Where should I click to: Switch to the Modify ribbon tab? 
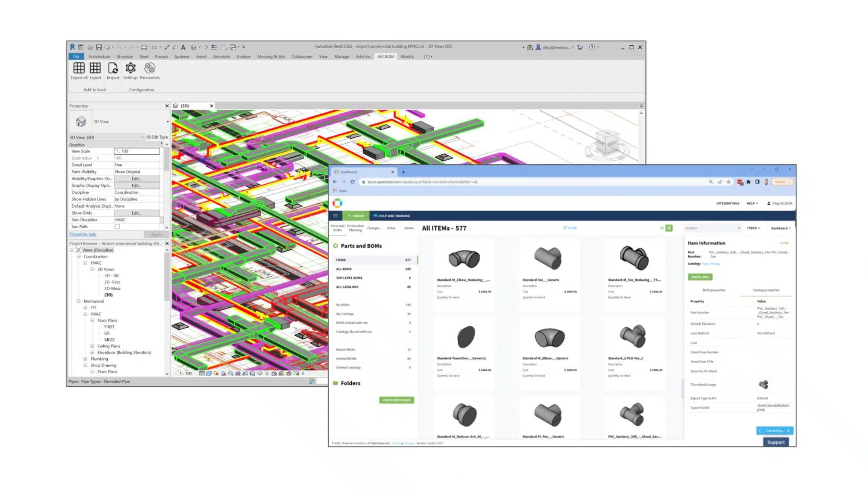pos(407,57)
